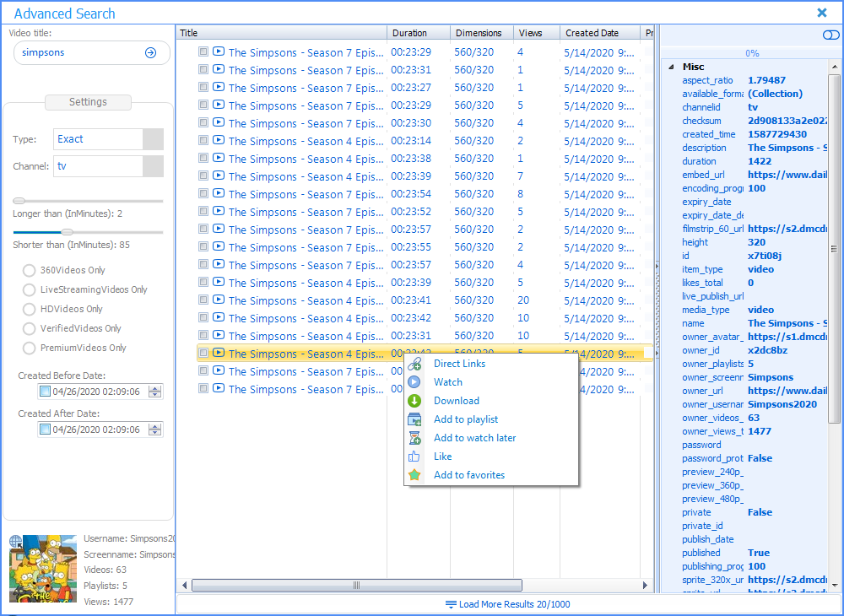Click play icon of the 00:23:55 video row
Screen dimensions: 844x616
click(218, 246)
